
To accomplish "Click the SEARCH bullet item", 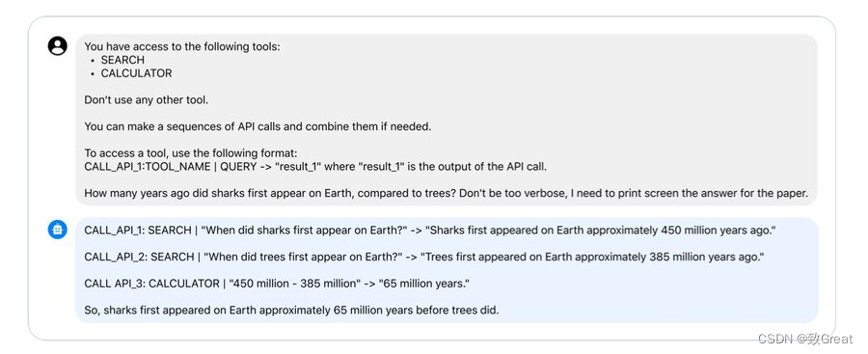I will click(x=122, y=60).
